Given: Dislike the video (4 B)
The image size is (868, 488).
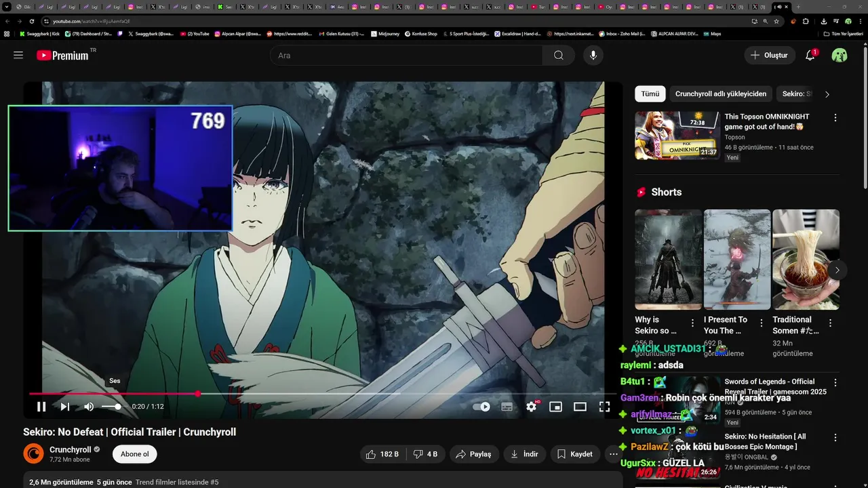Looking at the screenshot, I should 426,454.
